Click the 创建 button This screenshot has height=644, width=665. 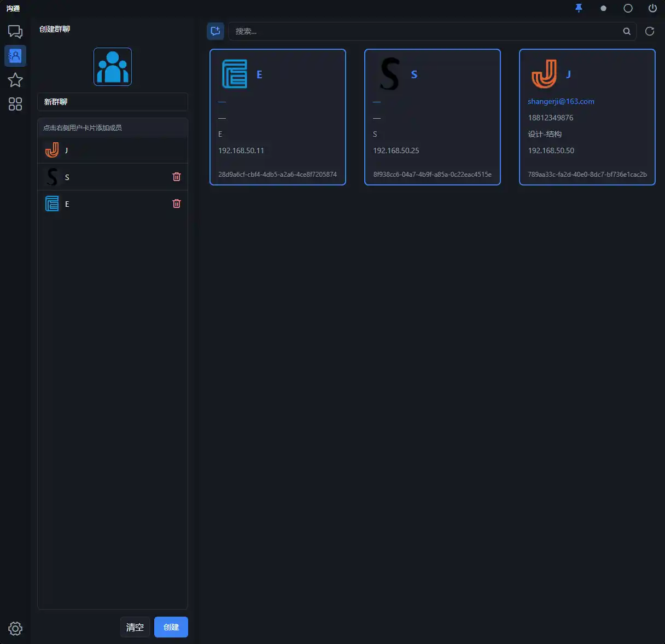click(171, 627)
